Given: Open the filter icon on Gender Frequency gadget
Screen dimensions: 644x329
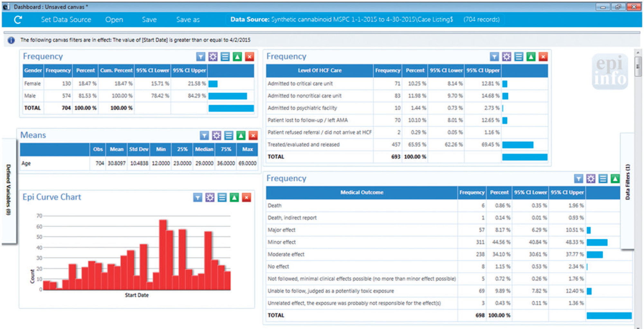Looking at the screenshot, I should pyautogui.click(x=200, y=57).
